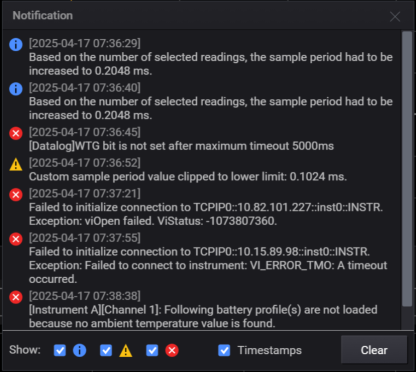The width and height of the screenshot is (416, 372).
Task: Click the error icon for the battery profile message
Action: click(x=16, y=297)
